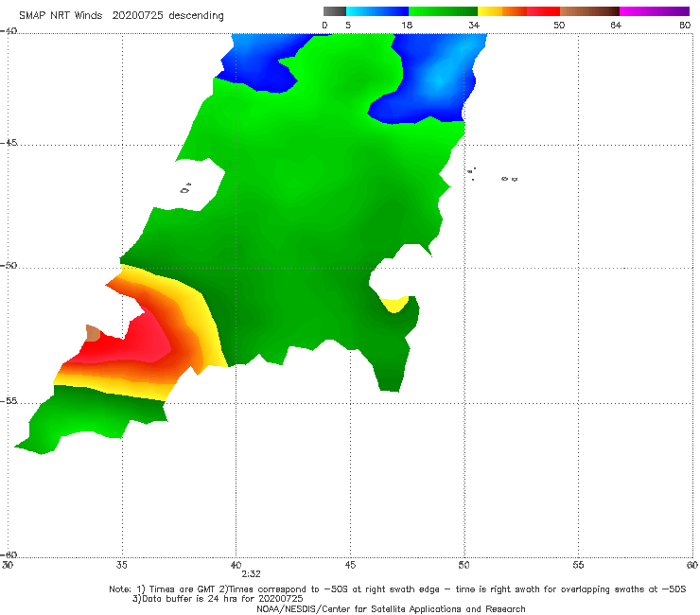Click the pair of island outlines near 52E
Image resolution: width=700 pixels, height=615 pixels.
click(x=509, y=179)
